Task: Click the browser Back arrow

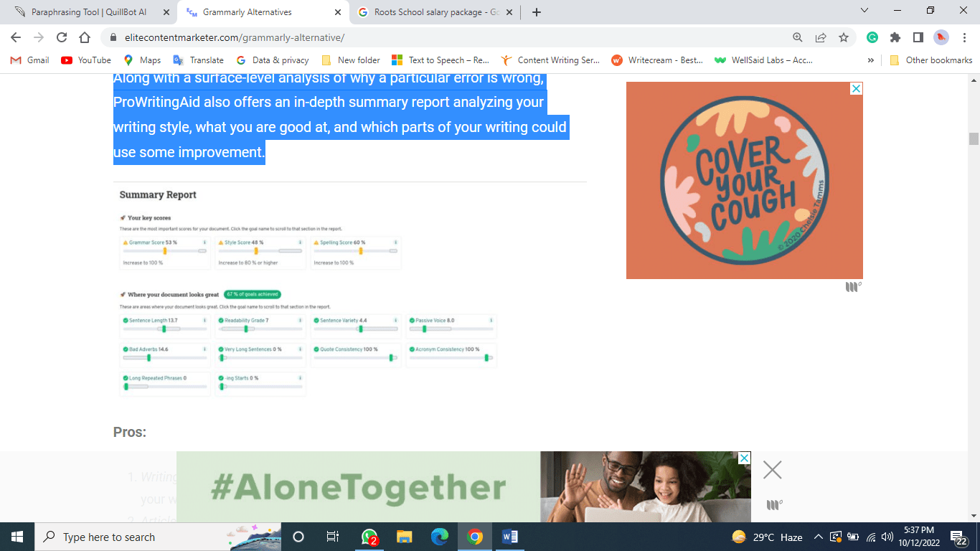Action: [16, 37]
